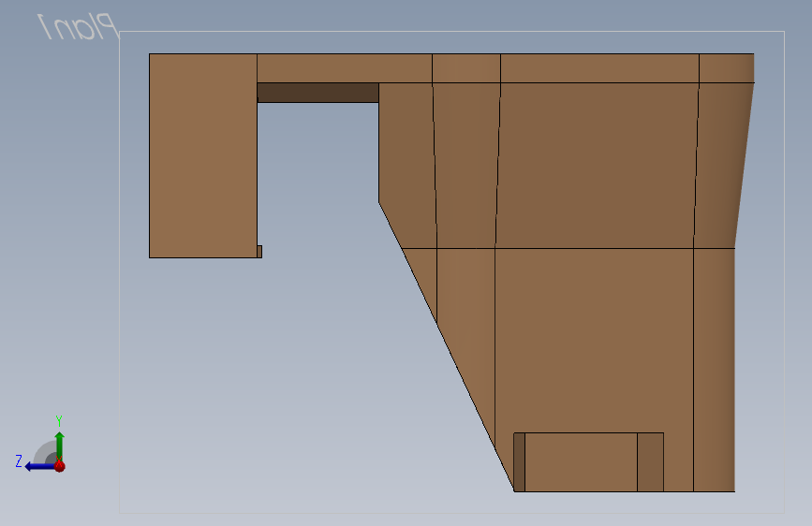Select the mirrored Plan1 plane label

pyautogui.click(x=78, y=26)
